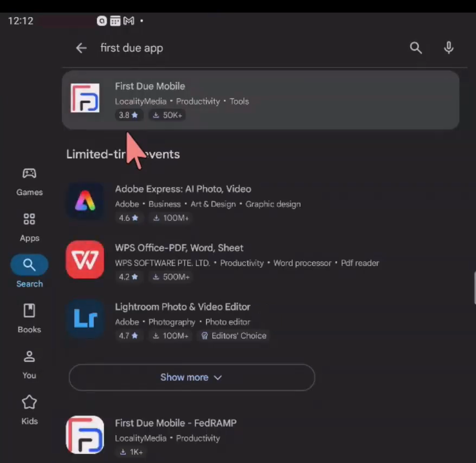Click 100M+ downloads on Adobe Express
Screen dimensions: 476x463
pyautogui.click(x=171, y=218)
